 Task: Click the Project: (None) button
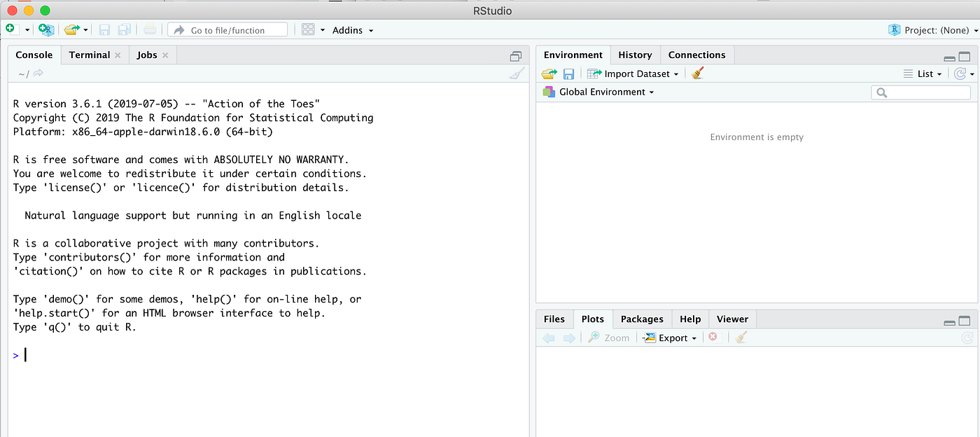(x=930, y=30)
